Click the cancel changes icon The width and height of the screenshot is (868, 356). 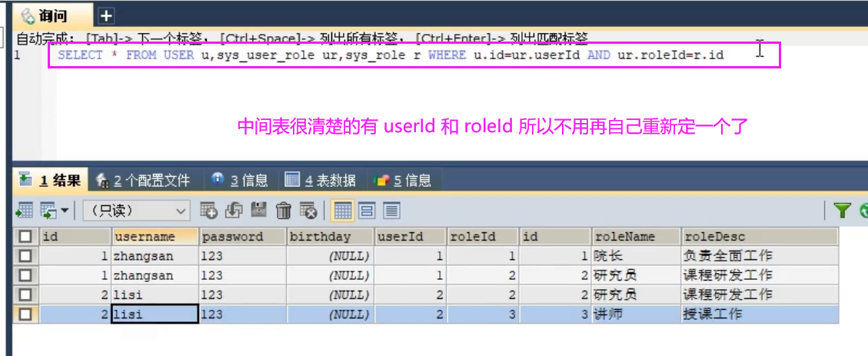tap(308, 211)
